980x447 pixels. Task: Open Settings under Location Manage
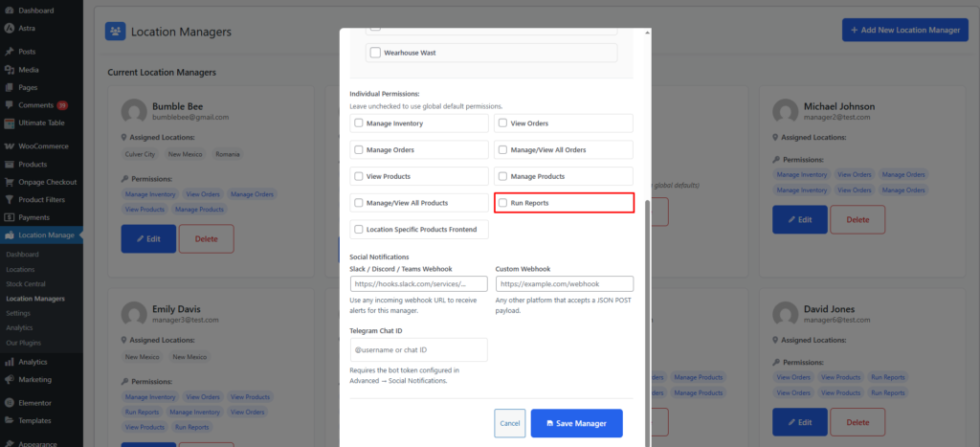18,313
